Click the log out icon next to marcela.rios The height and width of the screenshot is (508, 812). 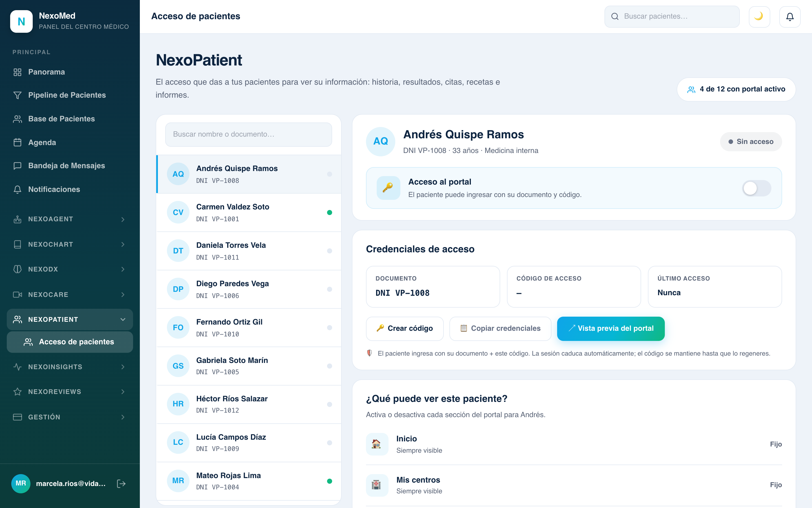pos(121,483)
